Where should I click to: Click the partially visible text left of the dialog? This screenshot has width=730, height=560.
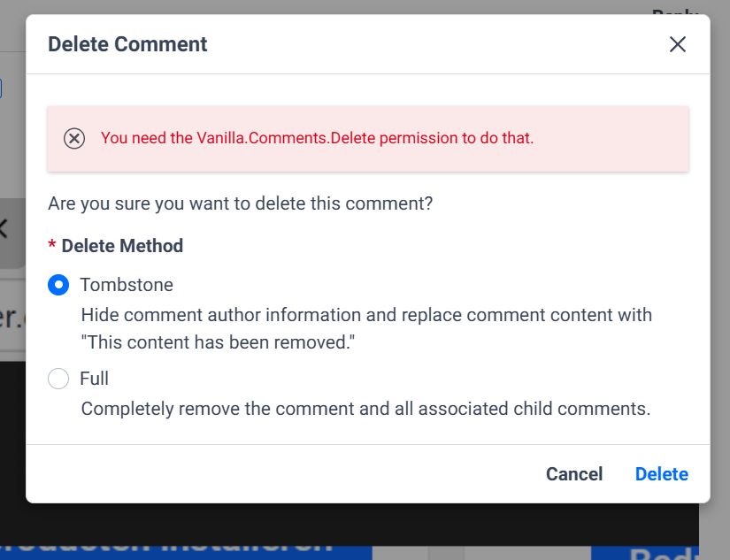(x=11, y=318)
